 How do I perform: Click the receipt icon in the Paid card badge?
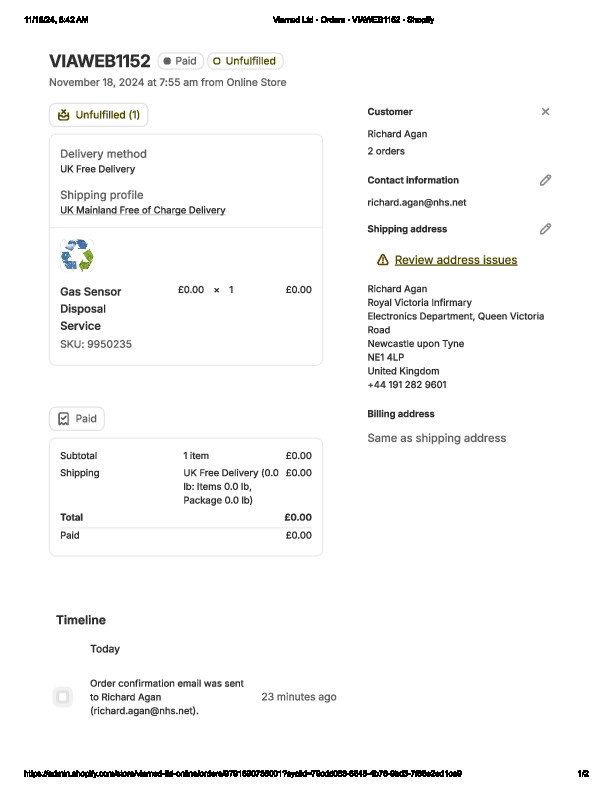tap(63, 419)
